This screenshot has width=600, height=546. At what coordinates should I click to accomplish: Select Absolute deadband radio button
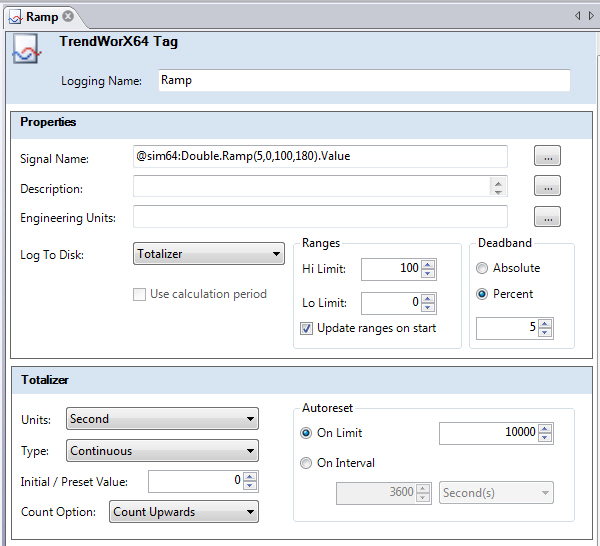[x=482, y=268]
